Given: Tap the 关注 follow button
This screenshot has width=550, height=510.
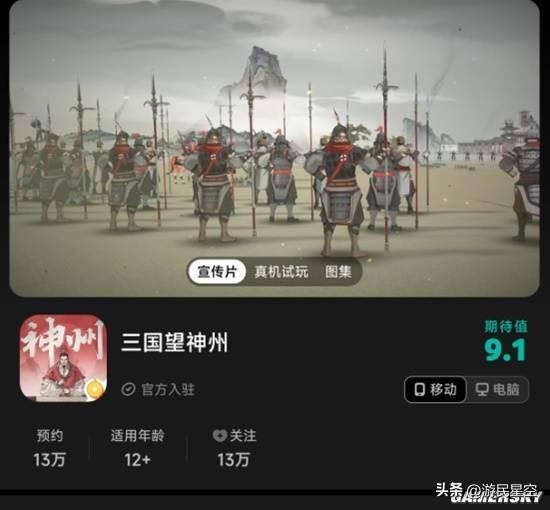Looking at the screenshot, I should pyautogui.click(x=235, y=436).
